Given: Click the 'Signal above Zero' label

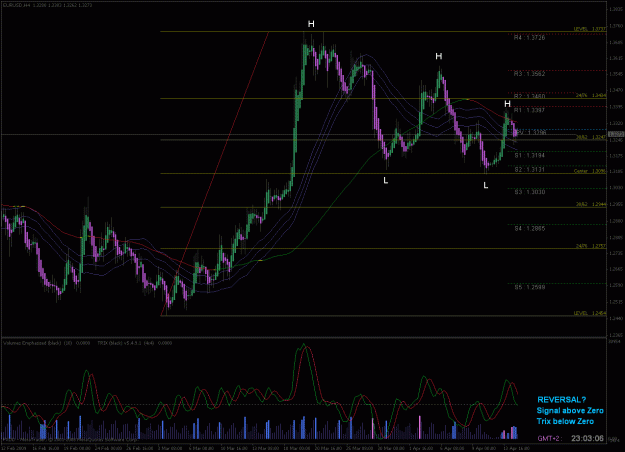Looking at the screenshot, I should [570, 411].
